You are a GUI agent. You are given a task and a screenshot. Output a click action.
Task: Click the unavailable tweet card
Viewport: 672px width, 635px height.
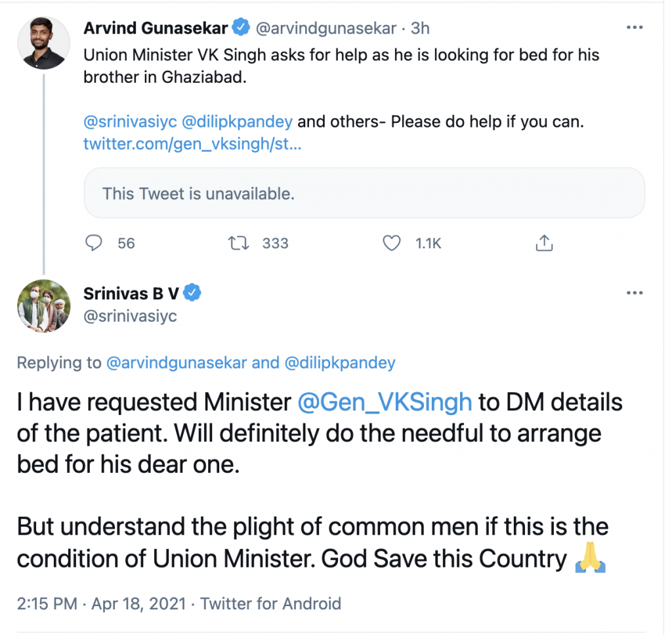[x=364, y=193]
